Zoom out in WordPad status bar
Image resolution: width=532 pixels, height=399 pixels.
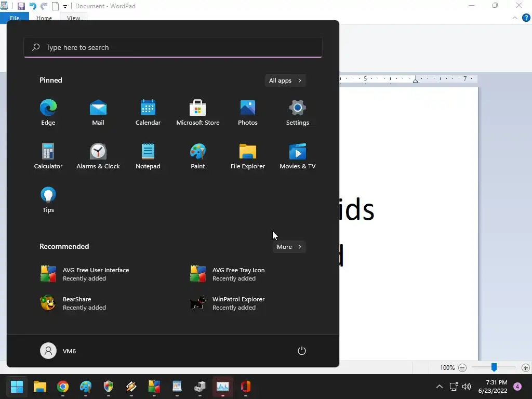tap(462, 368)
